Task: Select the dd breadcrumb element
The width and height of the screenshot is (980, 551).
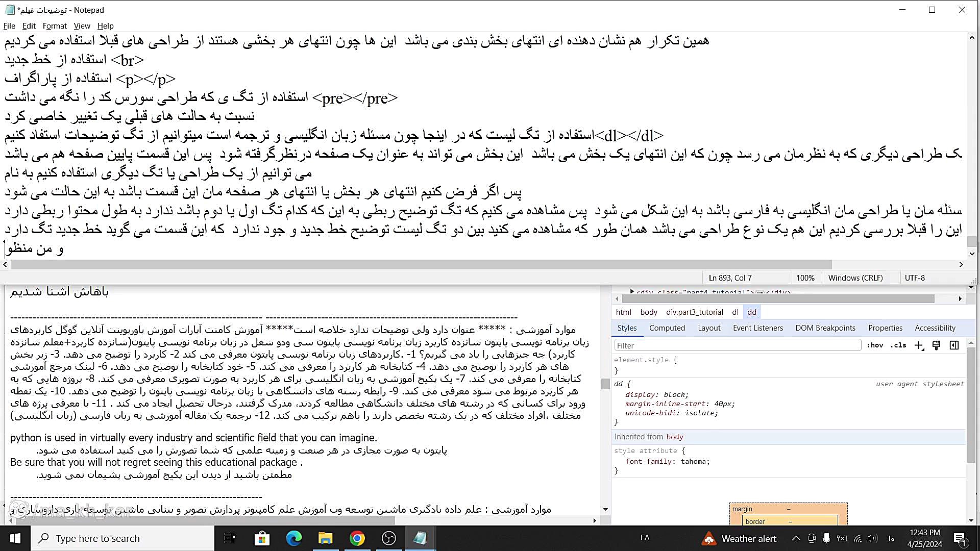Action: tap(752, 312)
